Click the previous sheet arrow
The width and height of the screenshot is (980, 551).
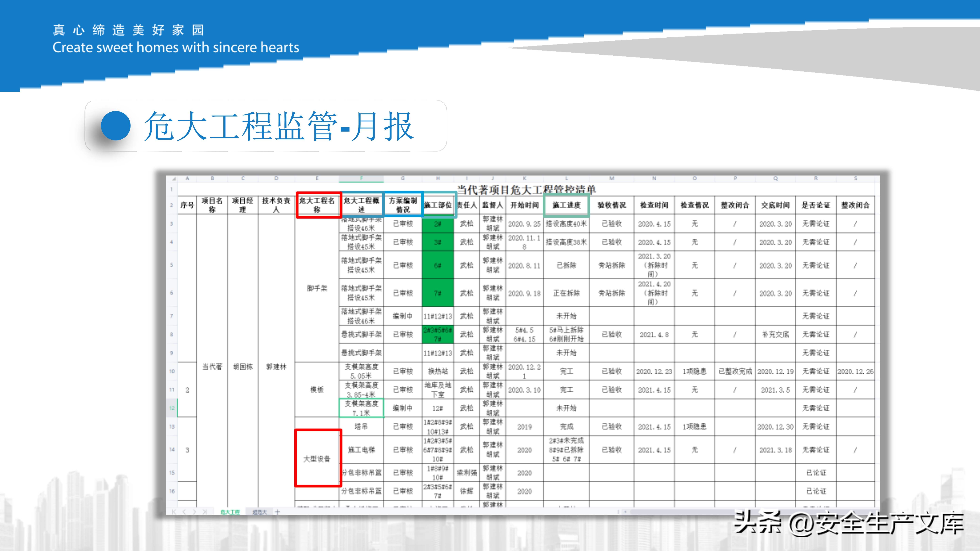[184, 512]
